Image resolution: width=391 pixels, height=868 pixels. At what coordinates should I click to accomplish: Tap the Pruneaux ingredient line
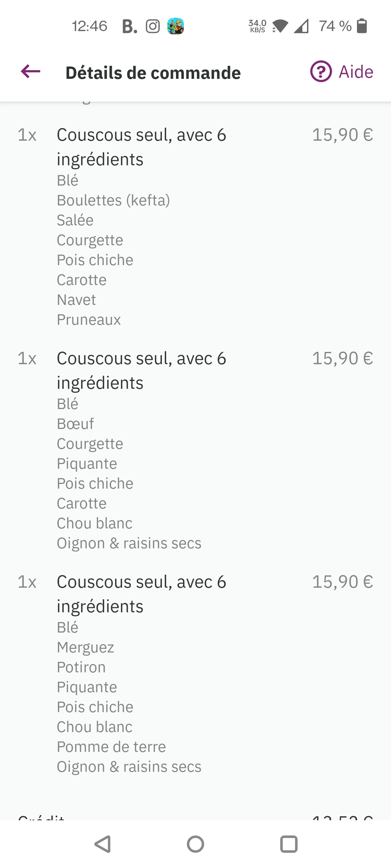(x=89, y=320)
